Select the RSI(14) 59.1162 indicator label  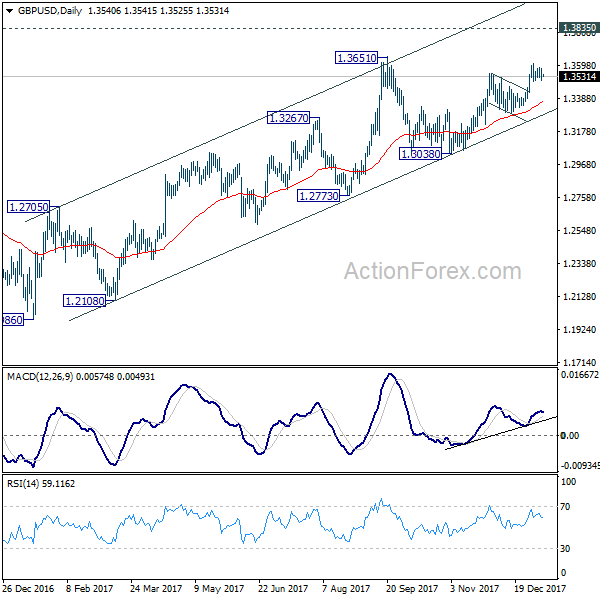[41, 484]
